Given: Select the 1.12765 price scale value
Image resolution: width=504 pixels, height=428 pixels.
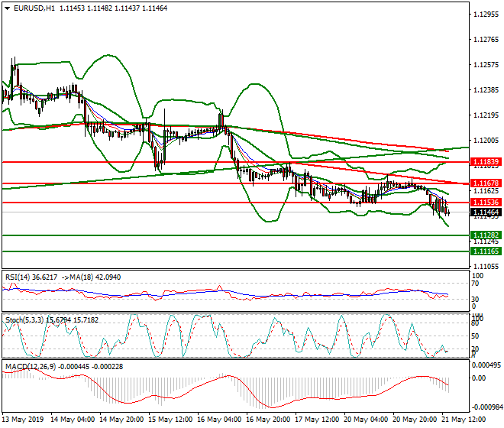Looking at the screenshot, I should (x=486, y=40).
